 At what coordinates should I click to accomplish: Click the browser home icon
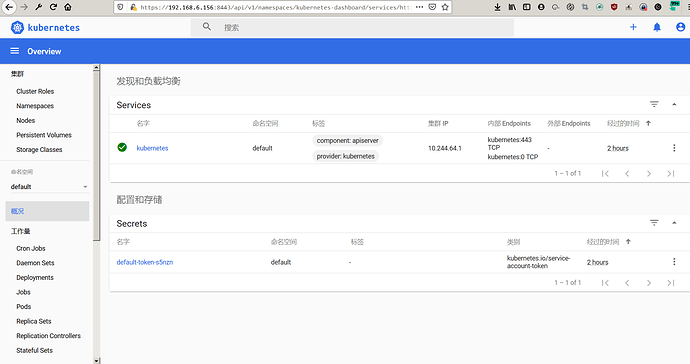click(x=68, y=7)
